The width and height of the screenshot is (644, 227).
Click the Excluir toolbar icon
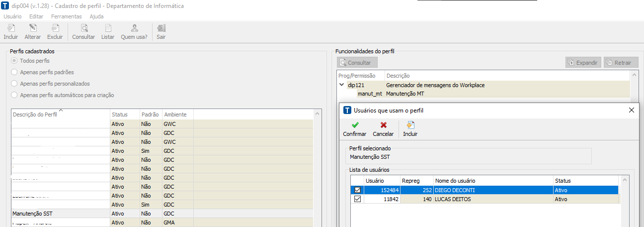(55, 29)
